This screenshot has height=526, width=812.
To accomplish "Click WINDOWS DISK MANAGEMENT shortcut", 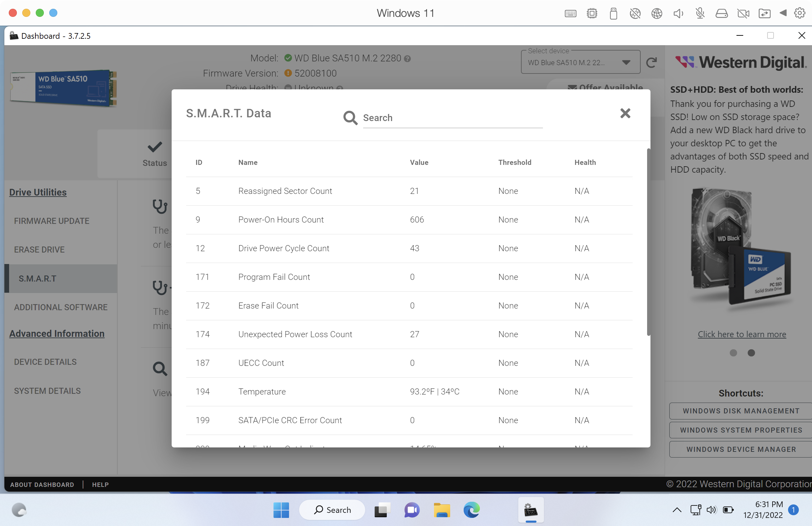I will pos(741,411).
